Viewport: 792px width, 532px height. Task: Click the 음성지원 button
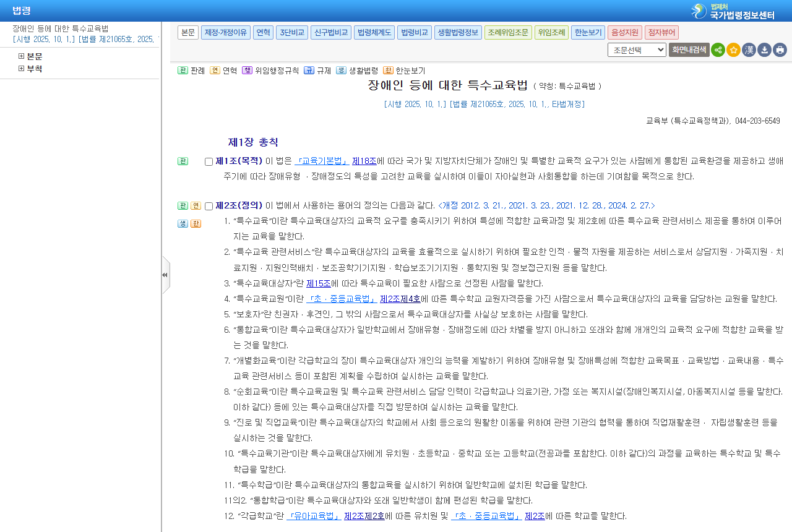[x=625, y=33]
